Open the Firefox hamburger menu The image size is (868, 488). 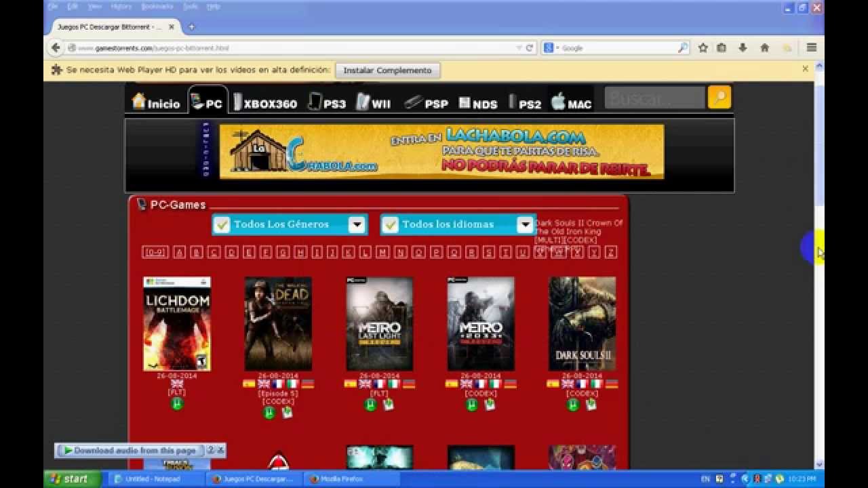coord(811,48)
